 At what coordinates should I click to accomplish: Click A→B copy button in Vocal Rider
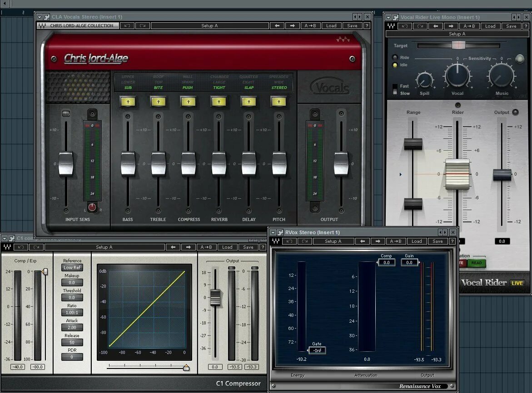[469, 26]
